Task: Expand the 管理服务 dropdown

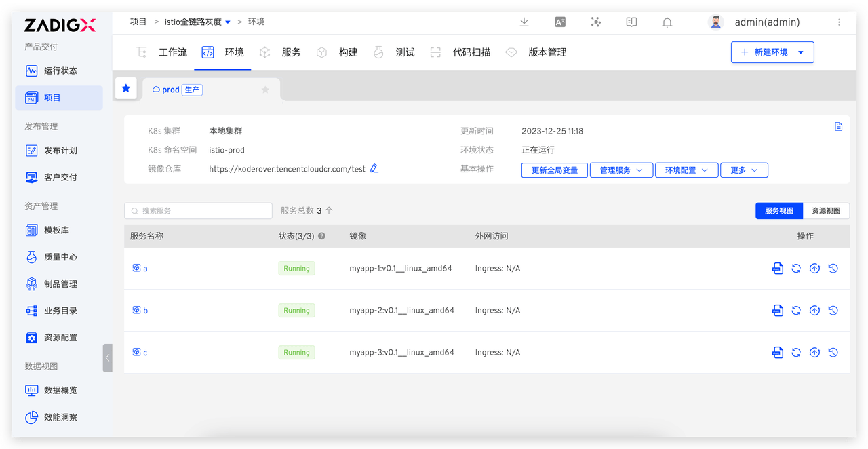Action: click(621, 170)
